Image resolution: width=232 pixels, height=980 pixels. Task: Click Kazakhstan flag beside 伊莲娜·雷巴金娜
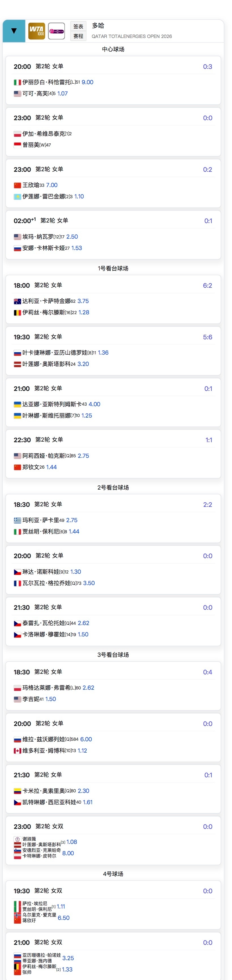pyautogui.click(x=18, y=197)
